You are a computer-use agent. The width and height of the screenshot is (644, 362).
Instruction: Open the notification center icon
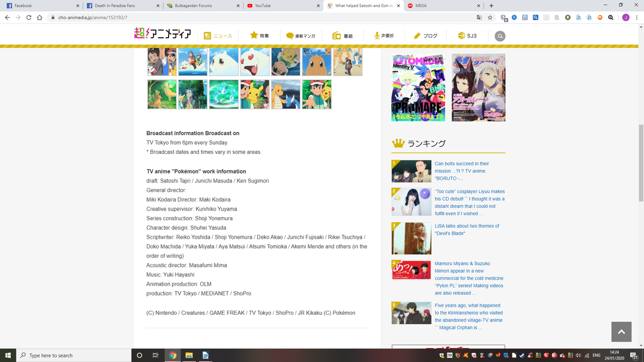tap(634, 355)
